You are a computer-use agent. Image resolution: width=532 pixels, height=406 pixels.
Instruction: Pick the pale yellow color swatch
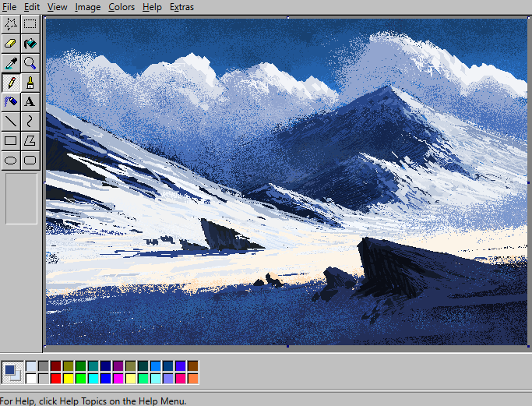[x=131, y=379]
